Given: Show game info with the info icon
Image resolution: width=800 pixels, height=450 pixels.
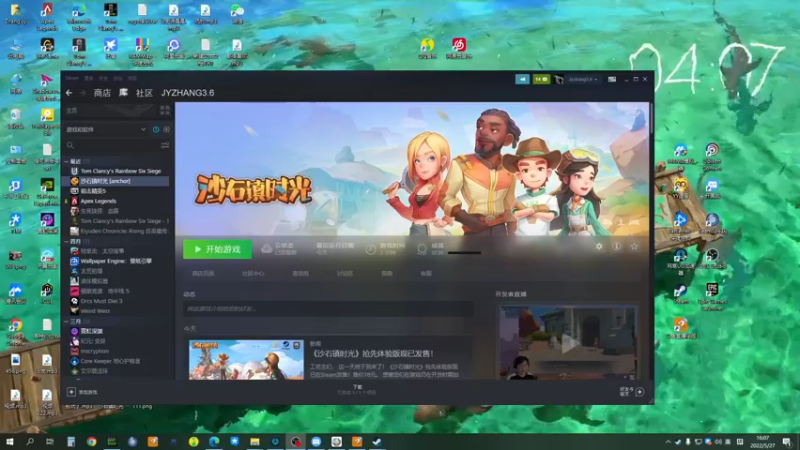Looking at the screenshot, I should 616,246.
